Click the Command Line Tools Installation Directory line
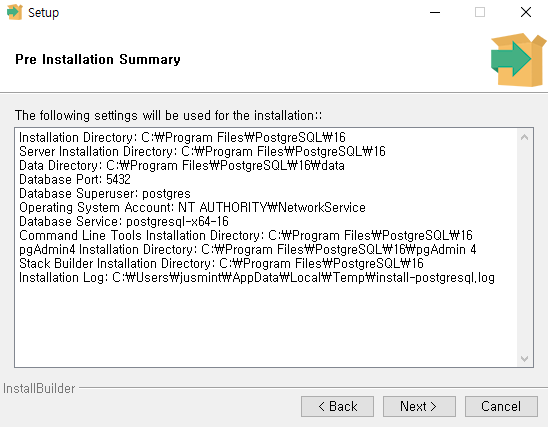 [246, 235]
